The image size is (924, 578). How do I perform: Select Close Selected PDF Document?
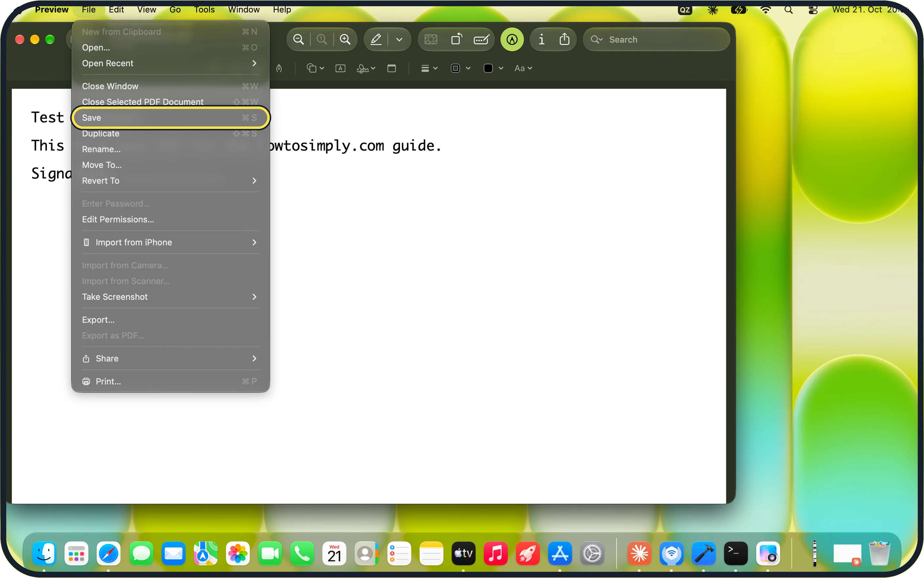(171, 102)
